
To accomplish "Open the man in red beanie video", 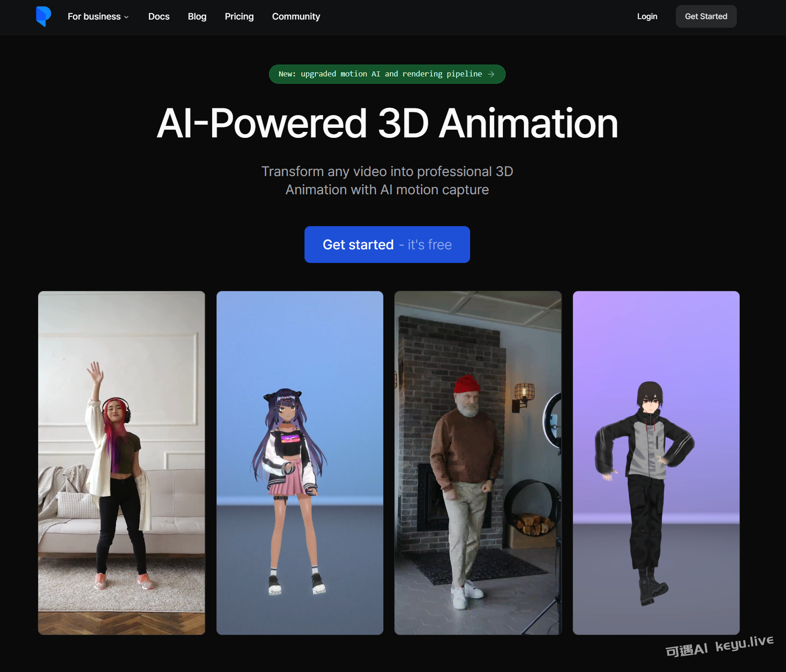I will [478, 463].
